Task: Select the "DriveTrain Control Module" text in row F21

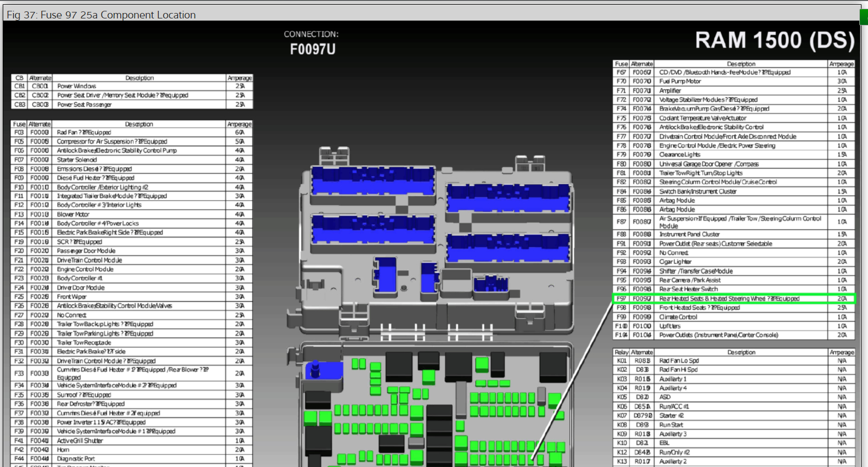Action: (89, 260)
